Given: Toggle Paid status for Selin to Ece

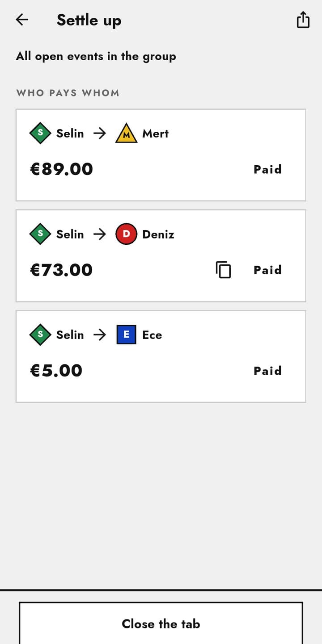Looking at the screenshot, I should [x=267, y=371].
